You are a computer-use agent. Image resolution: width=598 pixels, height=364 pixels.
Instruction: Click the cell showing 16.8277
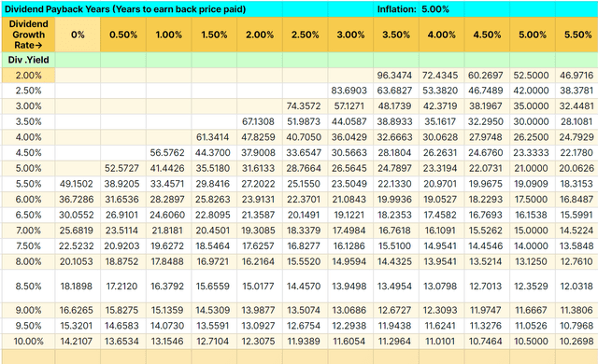[306, 246]
